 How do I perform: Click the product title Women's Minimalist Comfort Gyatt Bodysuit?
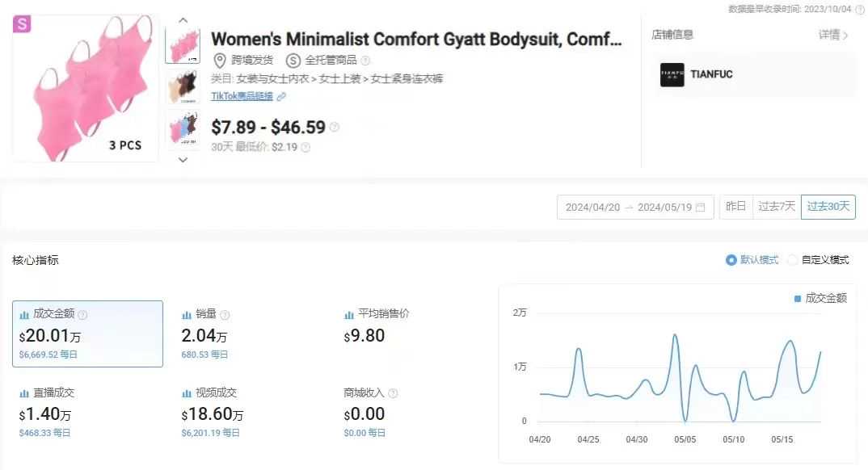click(x=415, y=40)
